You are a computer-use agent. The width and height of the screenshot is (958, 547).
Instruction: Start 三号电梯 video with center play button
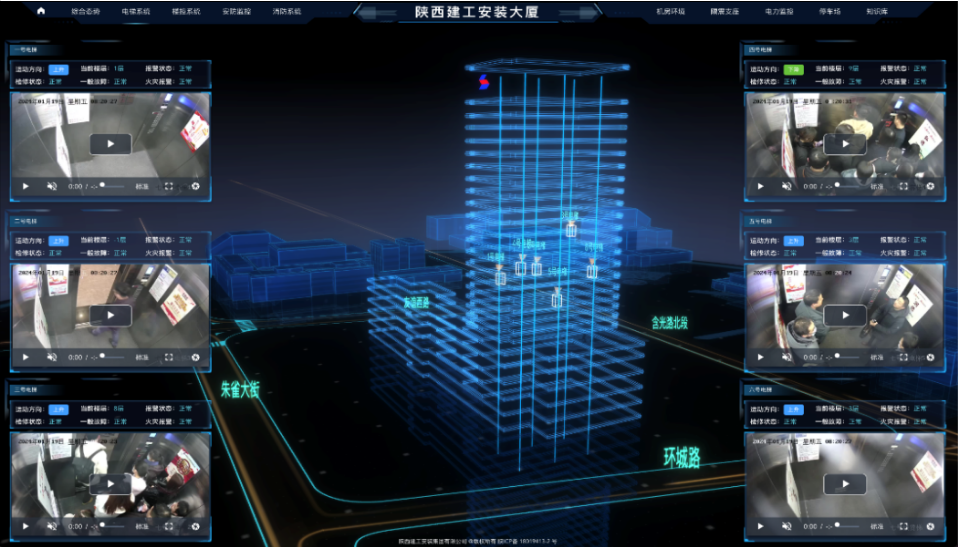[x=111, y=484]
